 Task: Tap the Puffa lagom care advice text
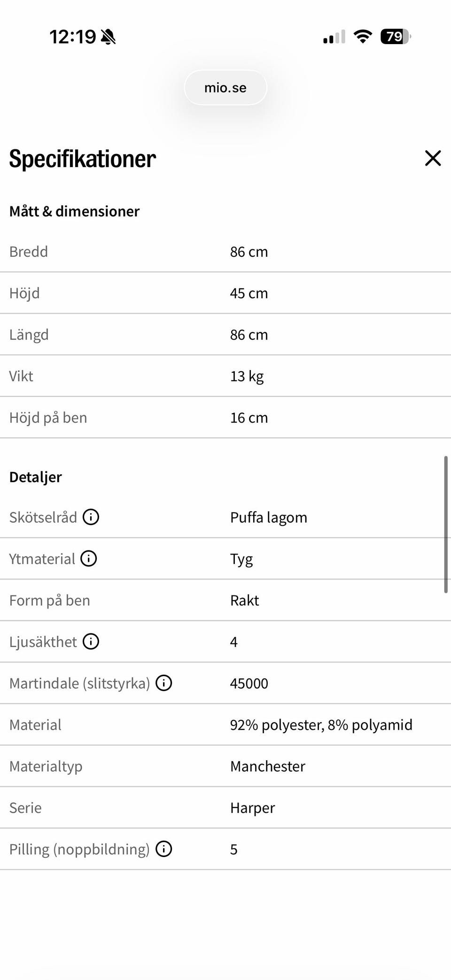[268, 517]
